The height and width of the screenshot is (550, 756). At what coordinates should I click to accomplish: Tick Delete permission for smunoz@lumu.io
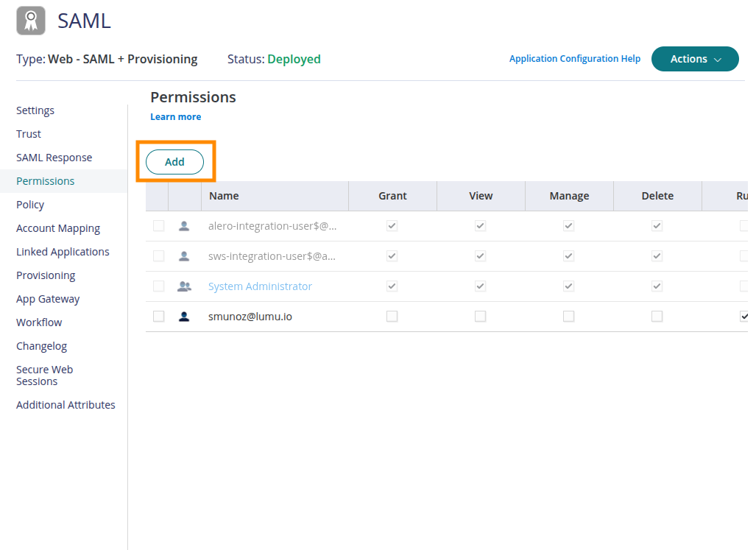(x=657, y=317)
